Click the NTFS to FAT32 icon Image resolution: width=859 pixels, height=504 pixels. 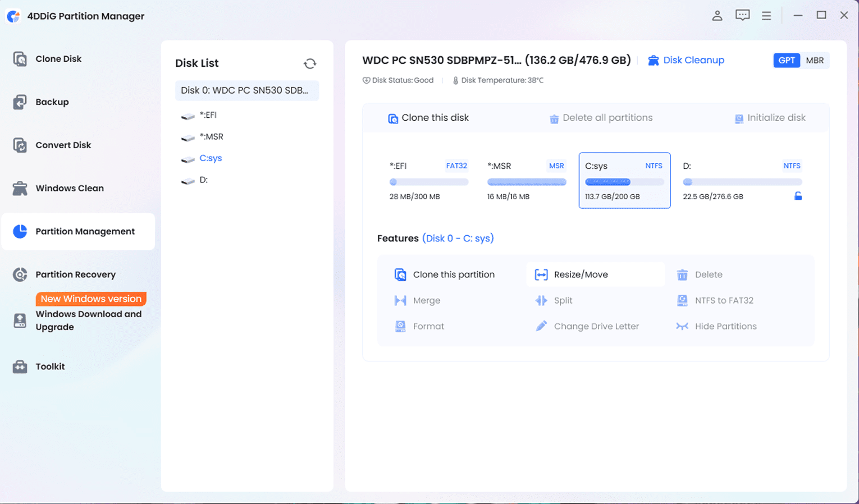pos(682,300)
